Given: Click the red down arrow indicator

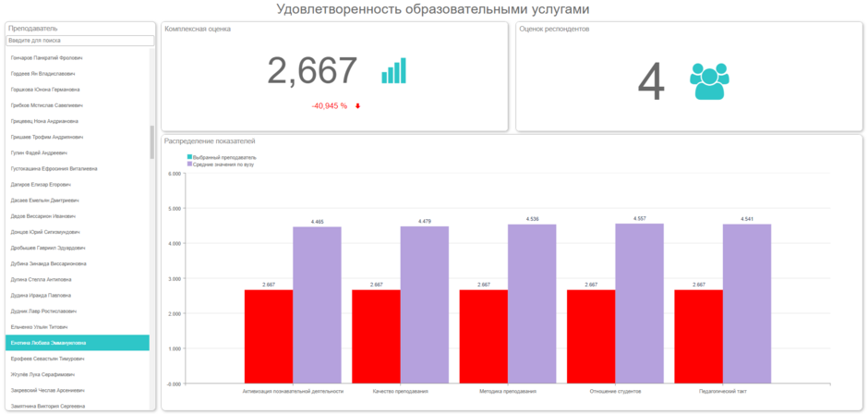Looking at the screenshot, I should click(x=357, y=106).
